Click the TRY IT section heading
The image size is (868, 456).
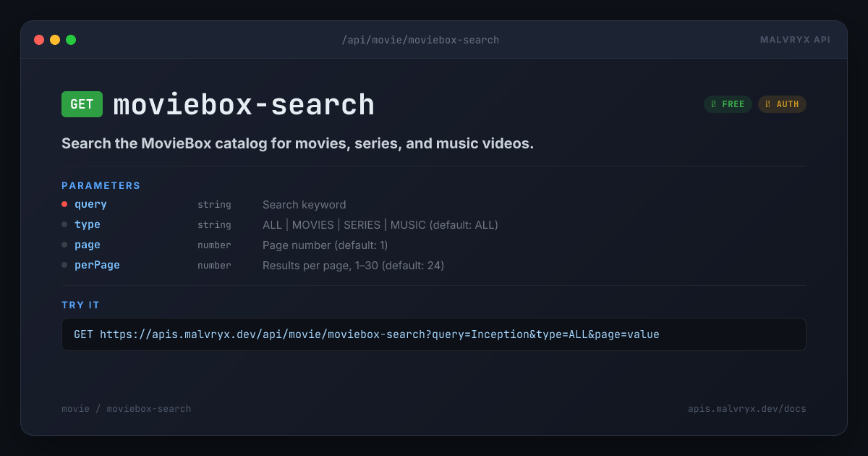pos(81,305)
